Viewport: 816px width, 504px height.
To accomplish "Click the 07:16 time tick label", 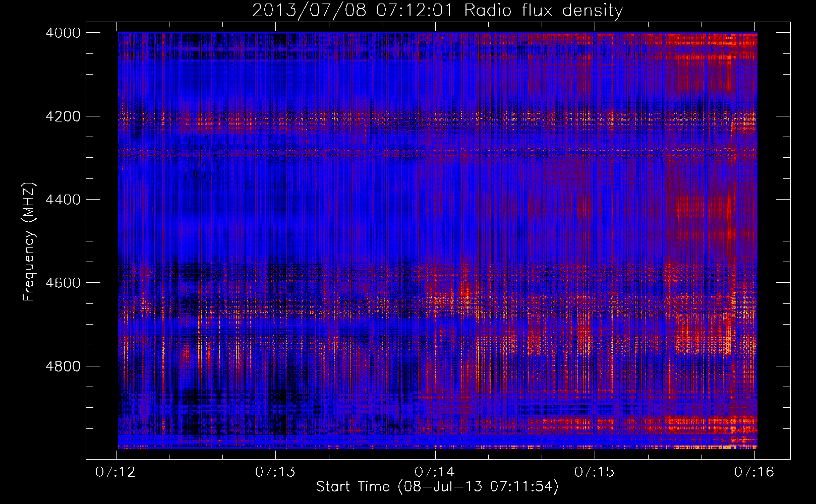I will click(x=754, y=472).
